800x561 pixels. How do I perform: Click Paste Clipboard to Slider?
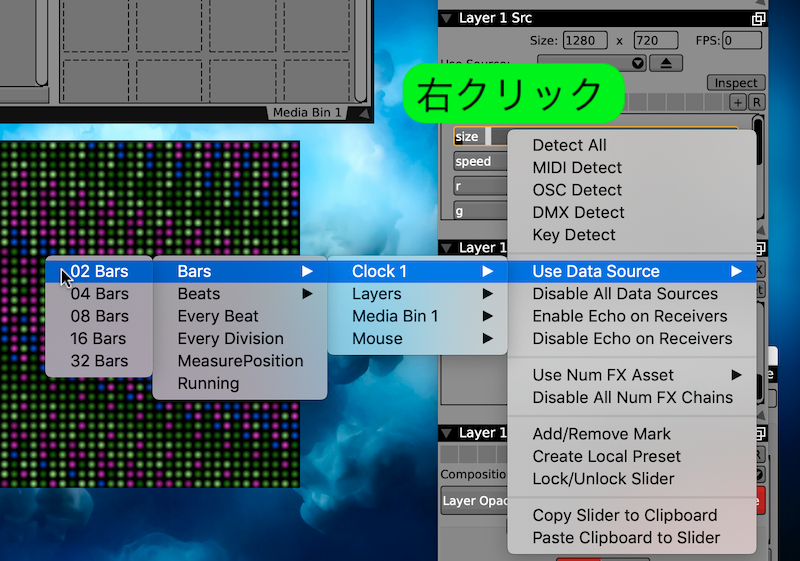tap(632, 538)
